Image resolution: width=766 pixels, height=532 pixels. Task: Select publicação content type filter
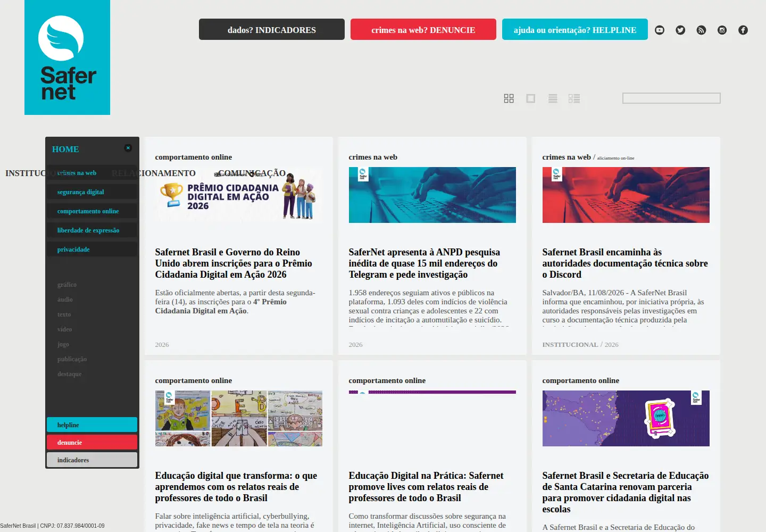point(72,359)
